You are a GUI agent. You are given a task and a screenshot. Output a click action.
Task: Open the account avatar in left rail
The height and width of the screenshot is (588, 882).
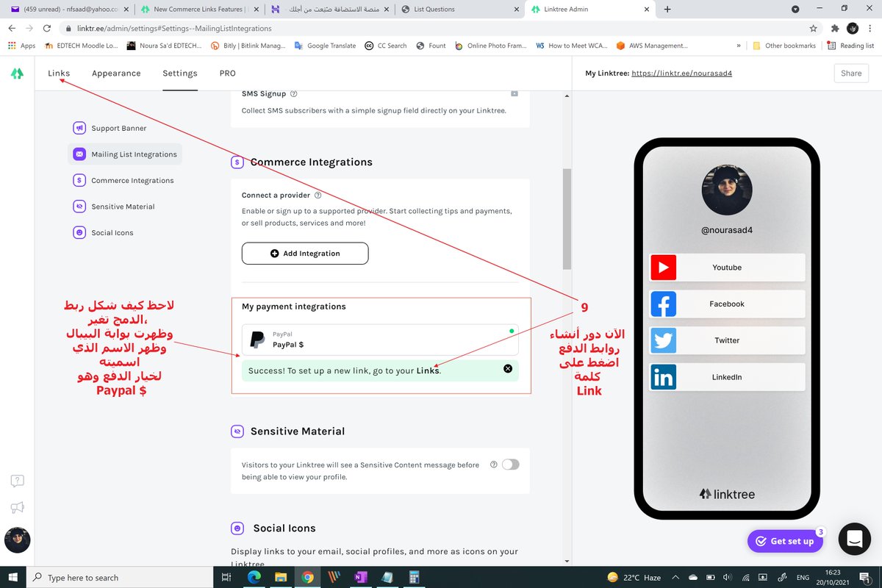click(x=18, y=540)
